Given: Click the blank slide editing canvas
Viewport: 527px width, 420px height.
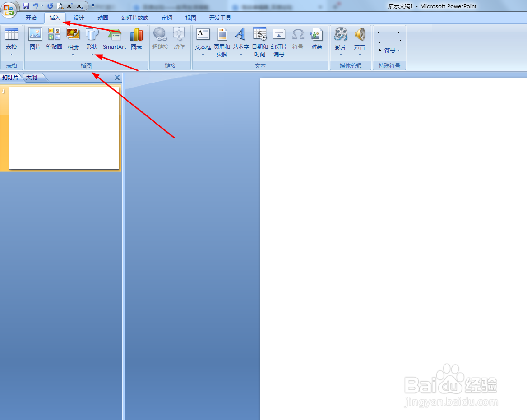Looking at the screenshot, I should [393, 249].
